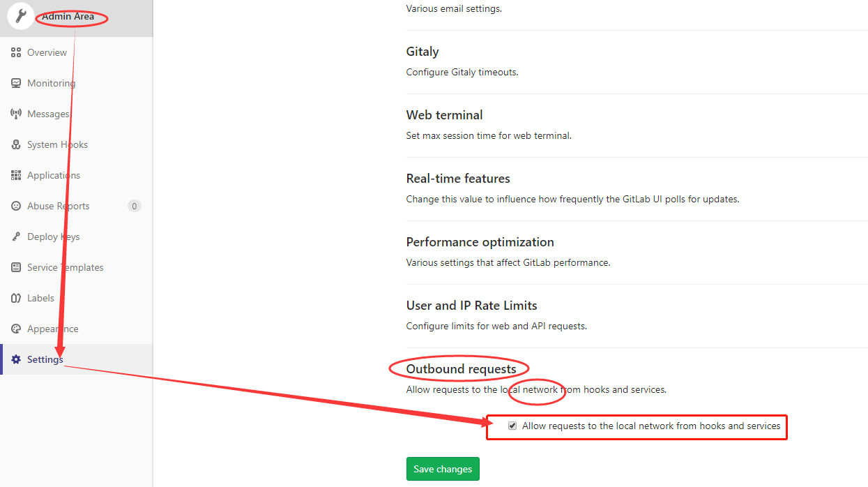Expand the Real-time features section

(458, 179)
